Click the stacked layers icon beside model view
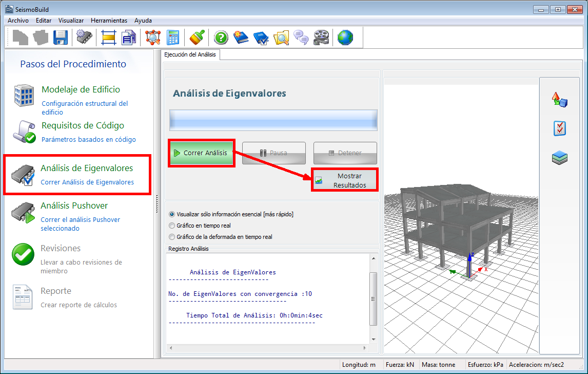The width and height of the screenshot is (588, 374). pyautogui.click(x=559, y=157)
